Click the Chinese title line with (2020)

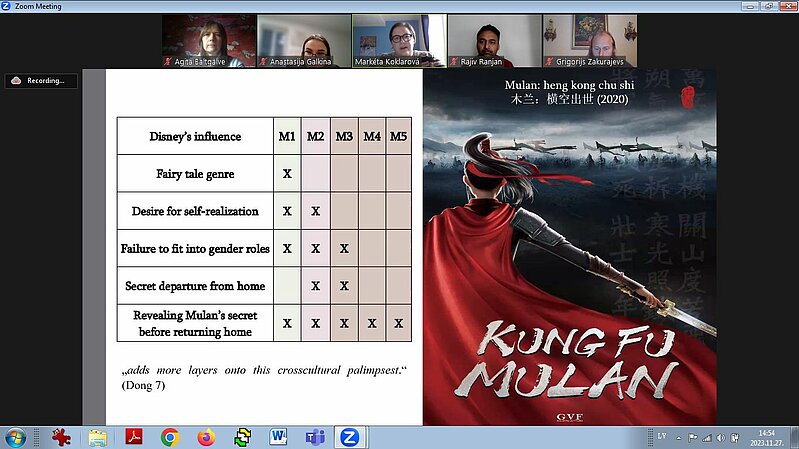point(570,99)
